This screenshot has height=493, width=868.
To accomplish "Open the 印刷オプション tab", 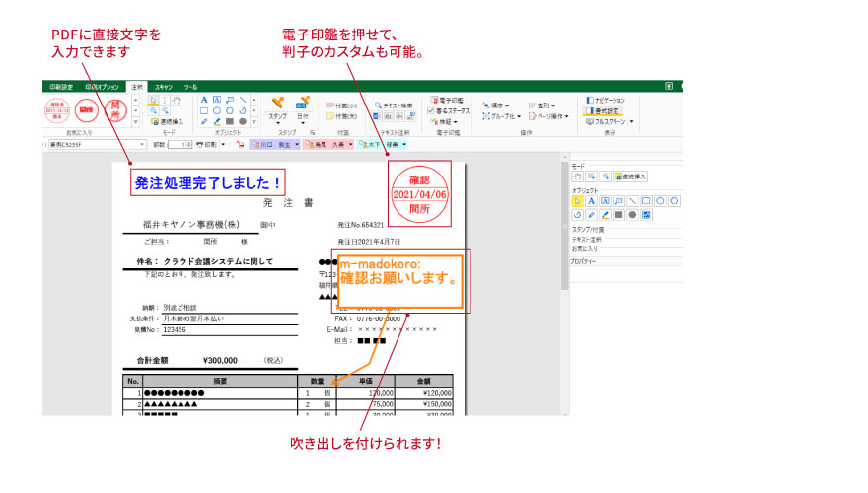I will [x=102, y=87].
